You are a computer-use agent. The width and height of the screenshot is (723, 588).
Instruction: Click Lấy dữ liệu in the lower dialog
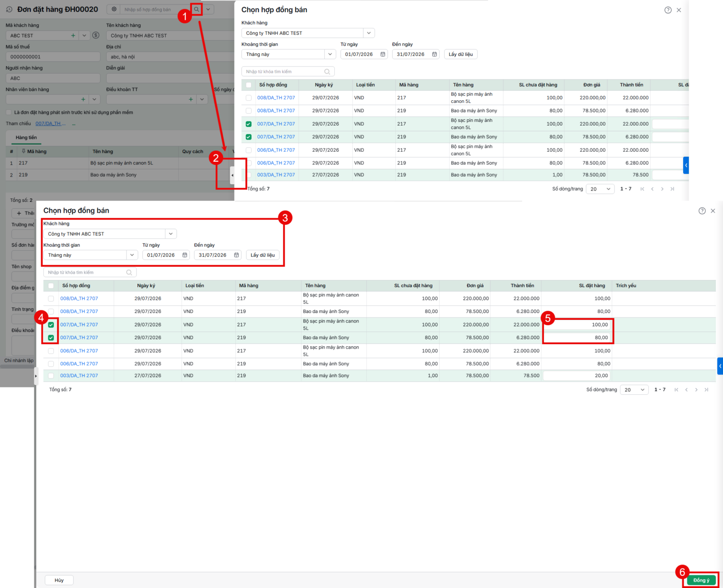263,255
